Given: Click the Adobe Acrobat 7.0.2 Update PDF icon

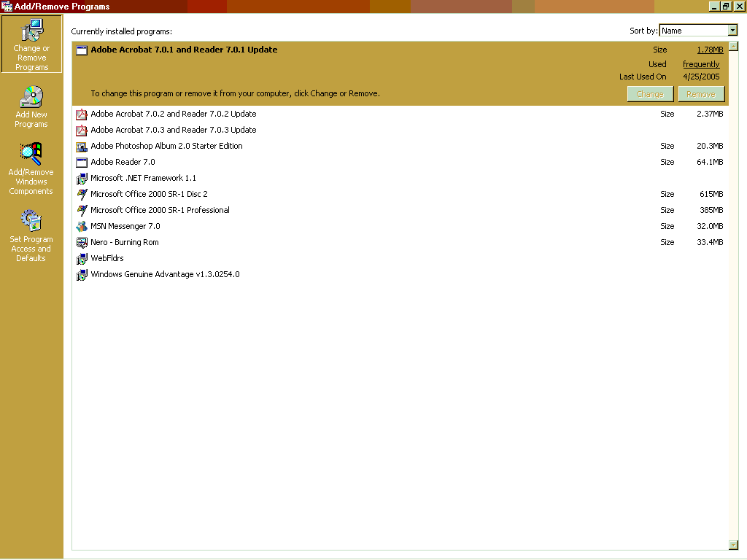Looking at the screenshot, I should click(x=82, y=114).
